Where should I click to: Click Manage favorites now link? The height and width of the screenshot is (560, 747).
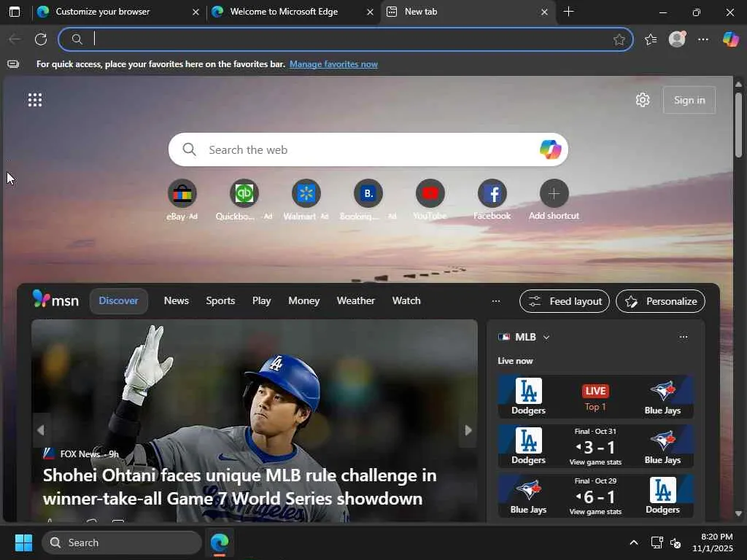[x=333, y=64]
